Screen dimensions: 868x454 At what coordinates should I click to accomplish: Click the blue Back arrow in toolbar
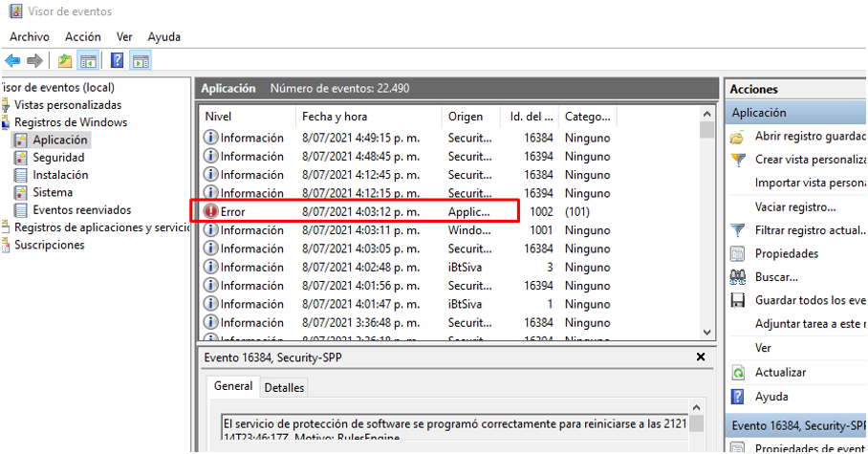click(x=12, y=61)
